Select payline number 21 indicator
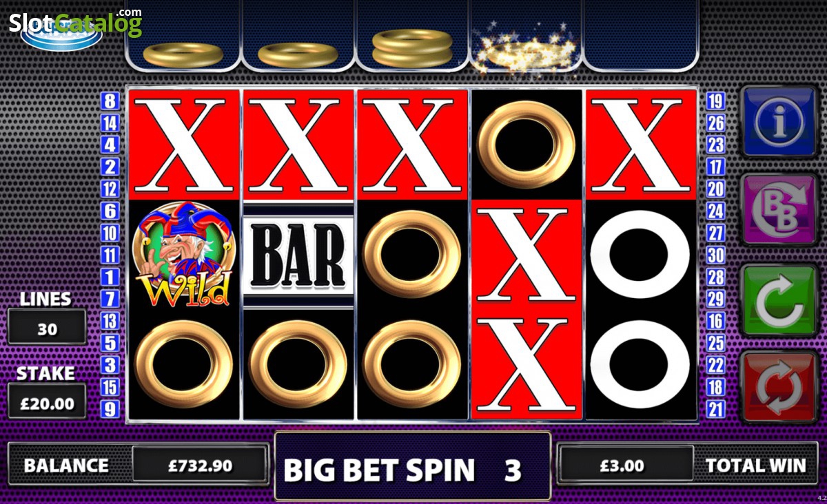 715,410
